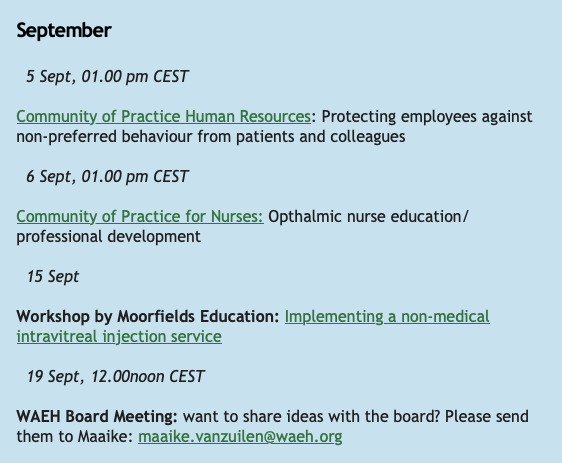Click the words Please send
Screen dimensions: 562x463
[x=487, y=416]
